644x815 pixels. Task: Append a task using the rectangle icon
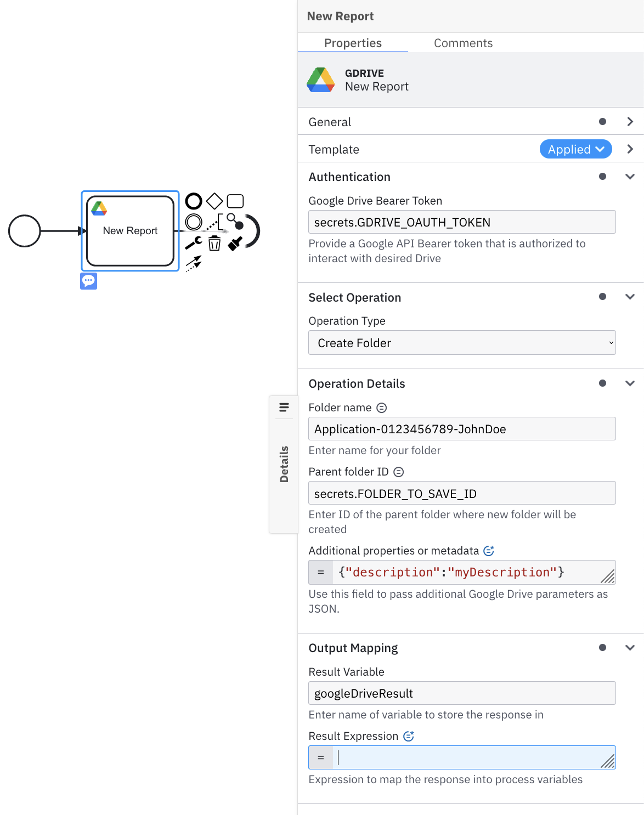pyautogui.click(x=235, y=200)
